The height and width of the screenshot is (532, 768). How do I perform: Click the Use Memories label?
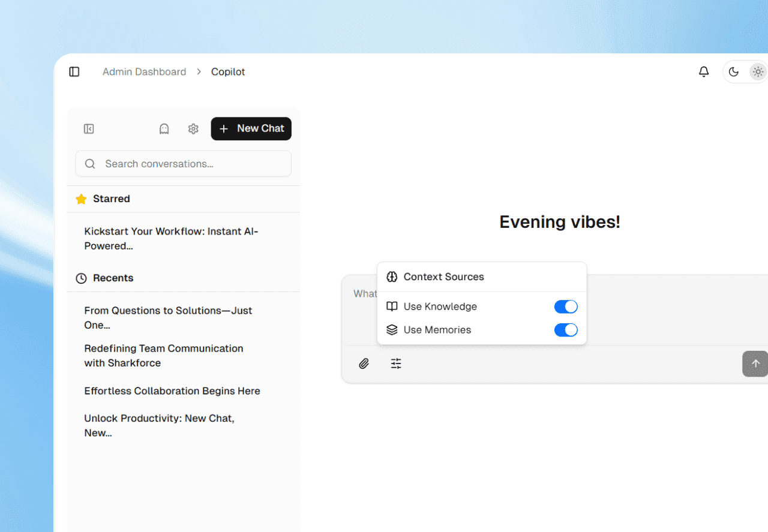pos(437,330)
